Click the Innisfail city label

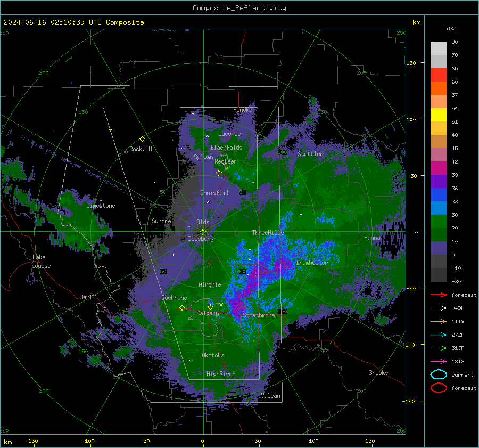(214, 193)
